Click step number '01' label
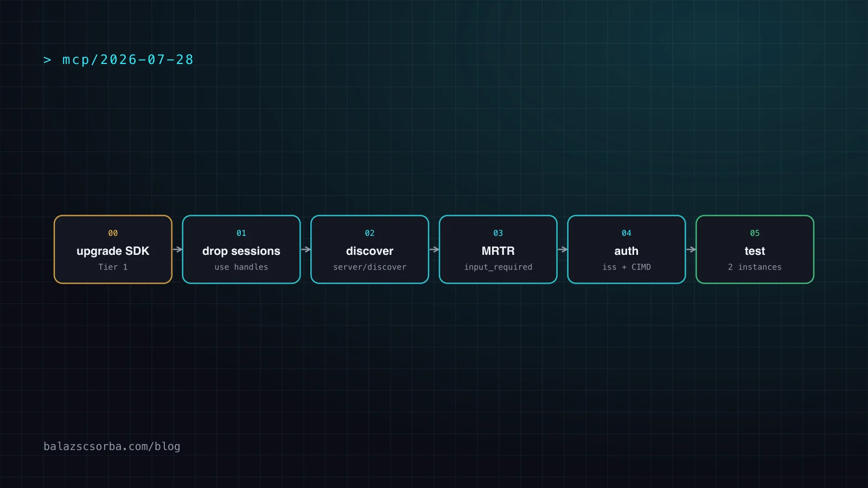868x488 pixels. pyautogui.click(x=241, y=233)
